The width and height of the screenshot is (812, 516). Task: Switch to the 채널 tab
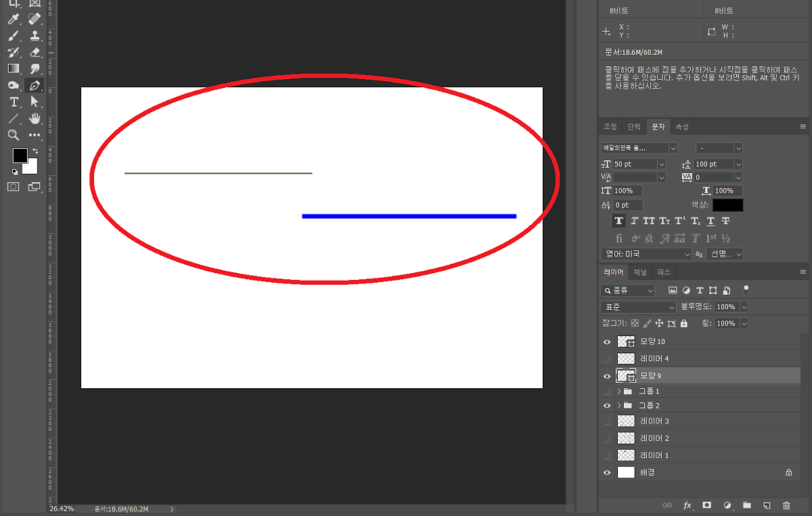coord(639,272)
